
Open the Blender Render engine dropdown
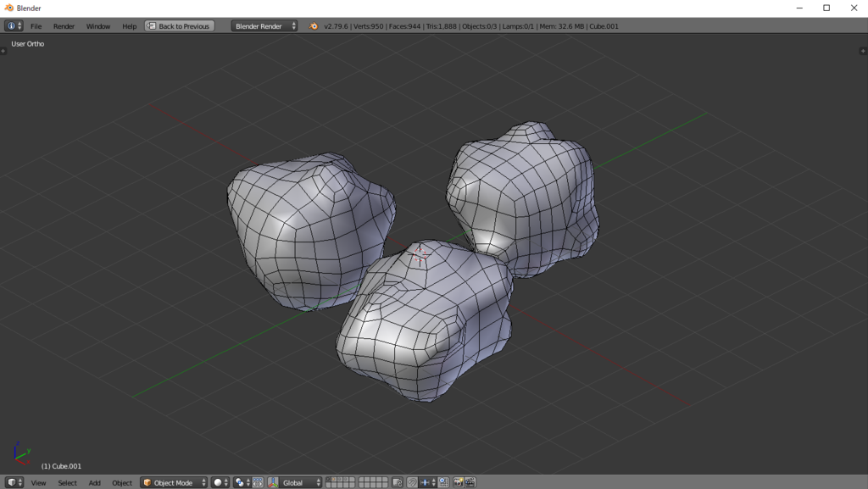(x=264, y=26)
